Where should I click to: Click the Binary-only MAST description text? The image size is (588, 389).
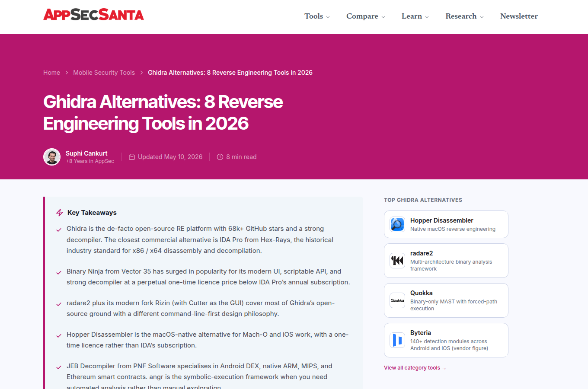[x=454, y=305]
